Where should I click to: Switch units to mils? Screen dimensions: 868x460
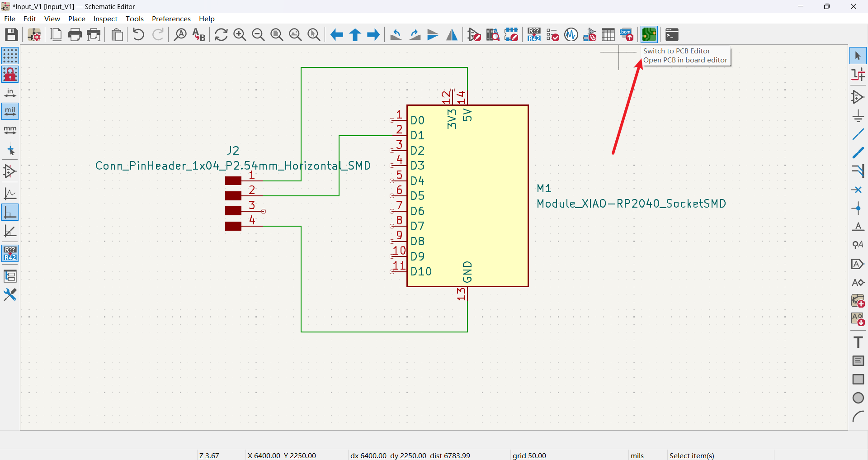(x=10, y=111)
